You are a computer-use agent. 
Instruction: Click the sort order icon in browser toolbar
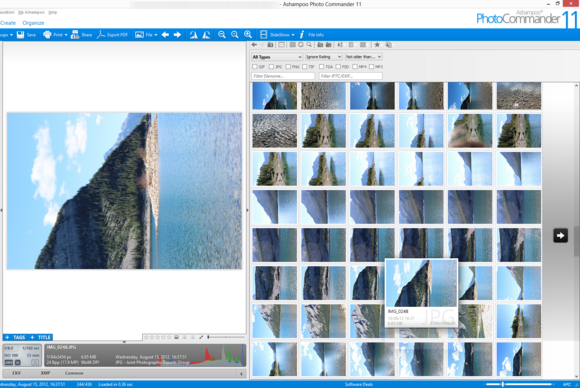point(340,45)
